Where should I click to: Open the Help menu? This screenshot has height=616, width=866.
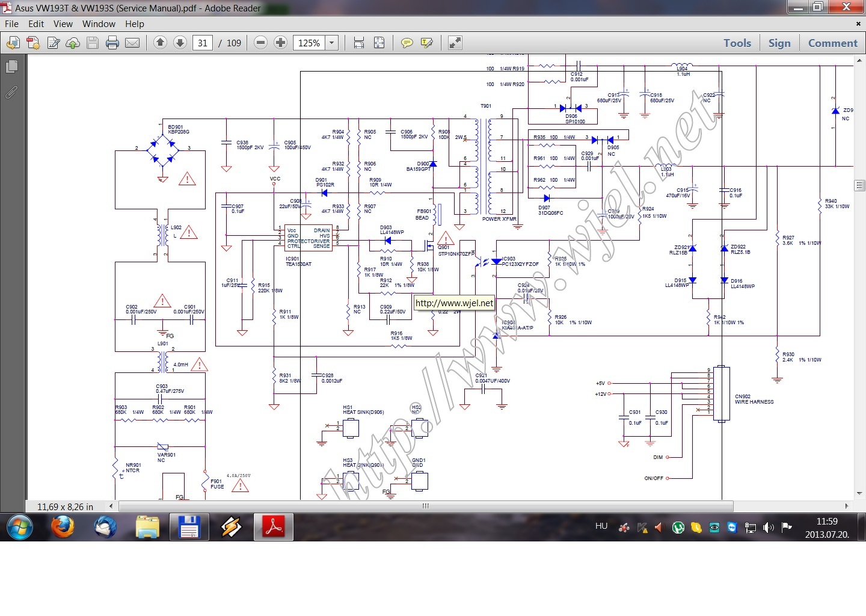(x=135, y=24)
